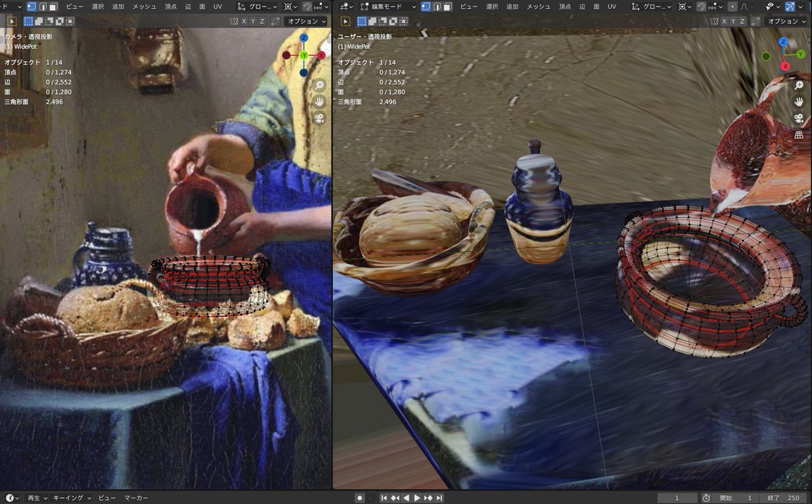Click 開始 start frame field
Viewport: 812px width, 504px height.
(737, 498)
